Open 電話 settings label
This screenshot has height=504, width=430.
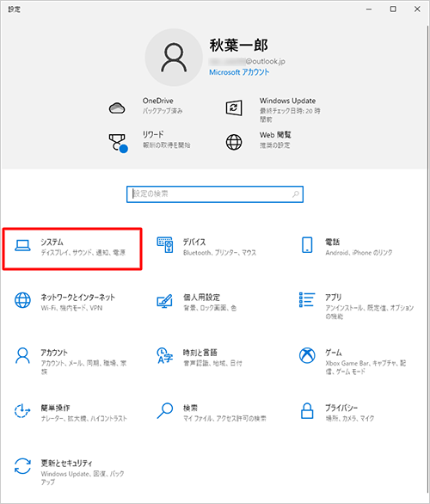(x=332, y=242)
